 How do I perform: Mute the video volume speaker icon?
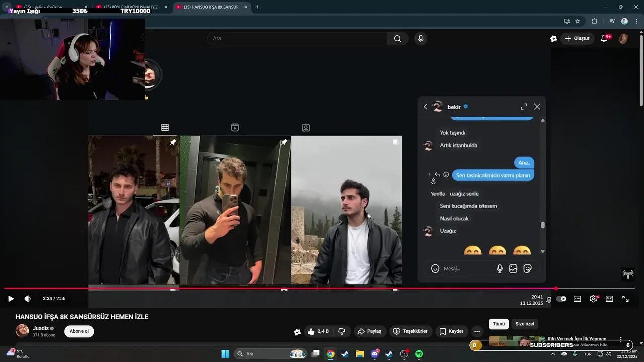(x=28, y=299)
